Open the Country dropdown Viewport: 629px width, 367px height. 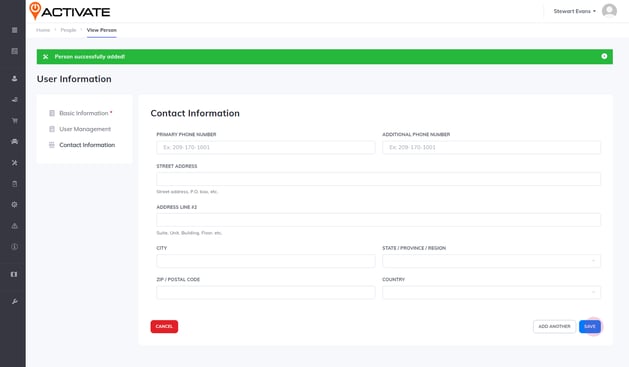pyautogui.click(x=491, y=292)
